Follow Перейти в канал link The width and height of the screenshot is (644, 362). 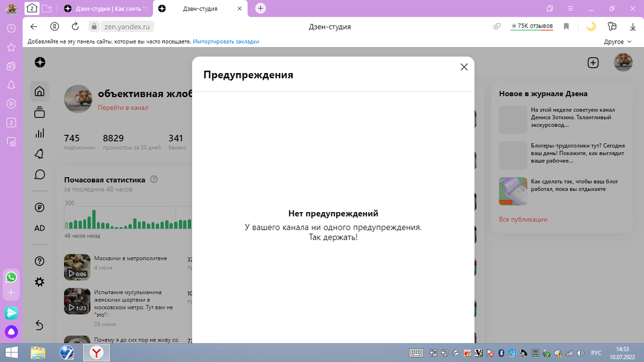(x=123, y=107)
